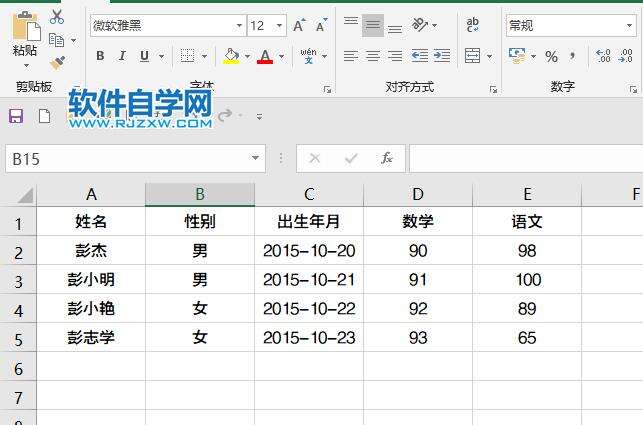
Task: Click the text Orientation icon
Action: pos(420,25)
